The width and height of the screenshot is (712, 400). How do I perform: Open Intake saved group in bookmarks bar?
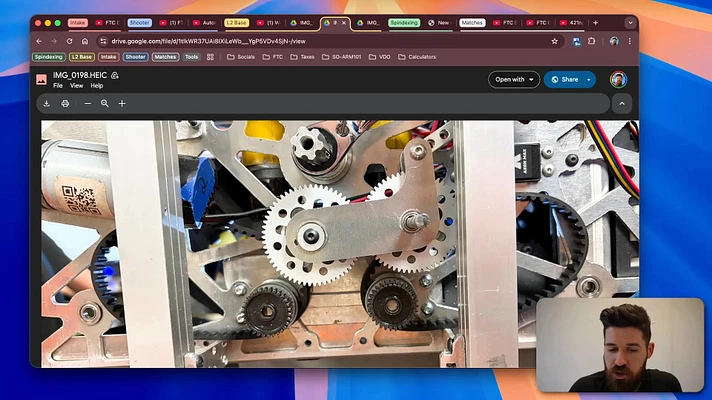pyautogui.click(x=108, y=57)
